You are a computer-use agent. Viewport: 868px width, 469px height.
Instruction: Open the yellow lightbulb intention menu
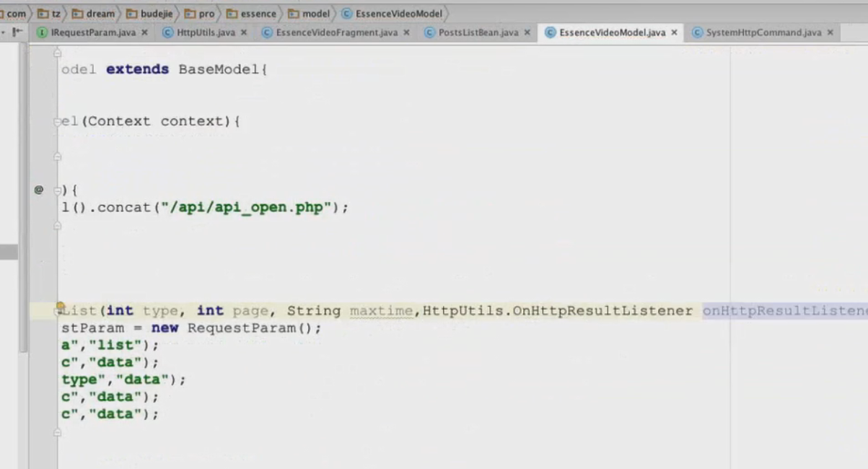click(61, 308)
